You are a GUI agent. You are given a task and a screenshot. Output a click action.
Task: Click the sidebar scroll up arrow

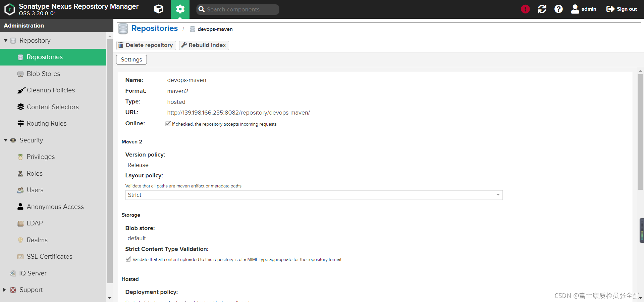110,36
